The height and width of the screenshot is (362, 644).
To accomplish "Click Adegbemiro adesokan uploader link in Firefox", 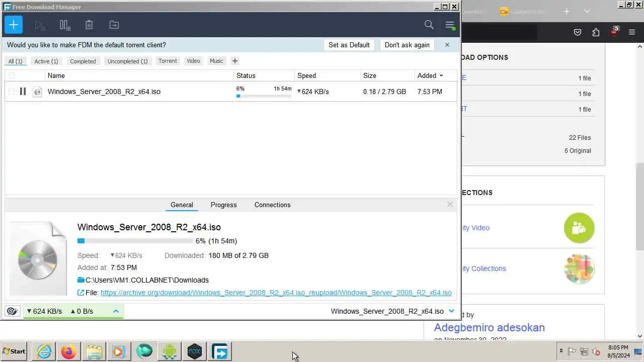I will click(x=490, y=327).
